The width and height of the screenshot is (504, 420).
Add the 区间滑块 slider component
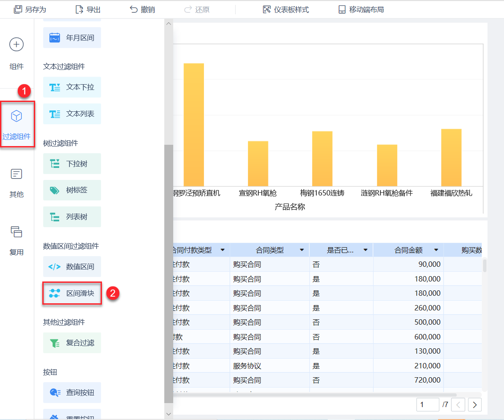[x=72, y=294]
